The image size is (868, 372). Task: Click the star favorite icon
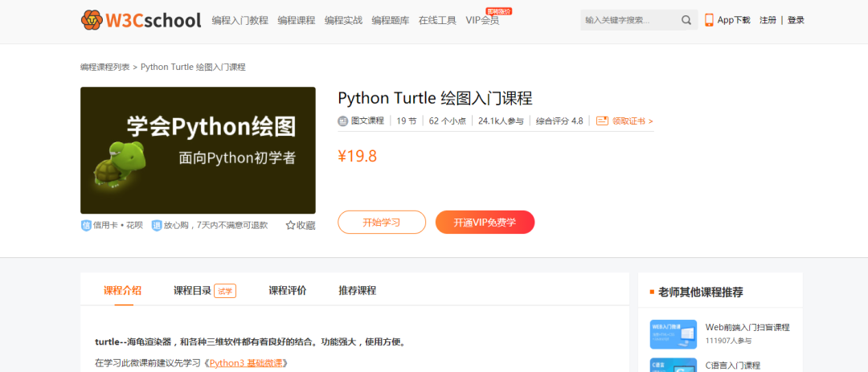click(290, 225)
